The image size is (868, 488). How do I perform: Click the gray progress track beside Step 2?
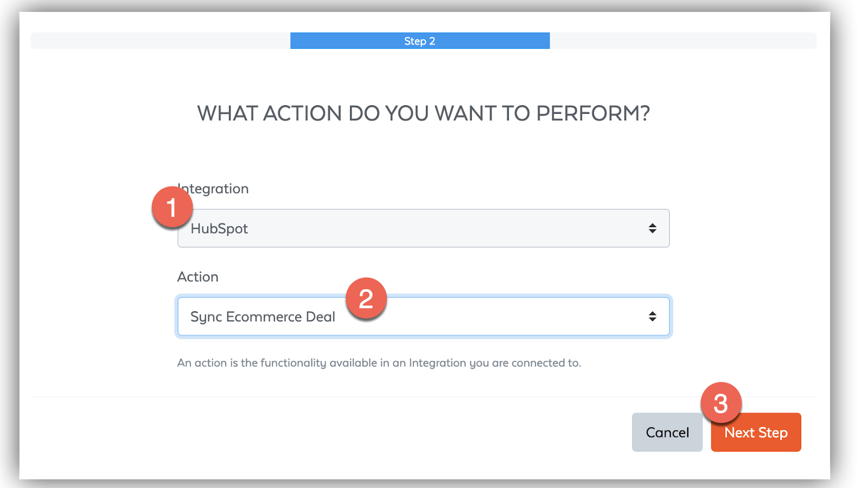[x=678, y=40]
